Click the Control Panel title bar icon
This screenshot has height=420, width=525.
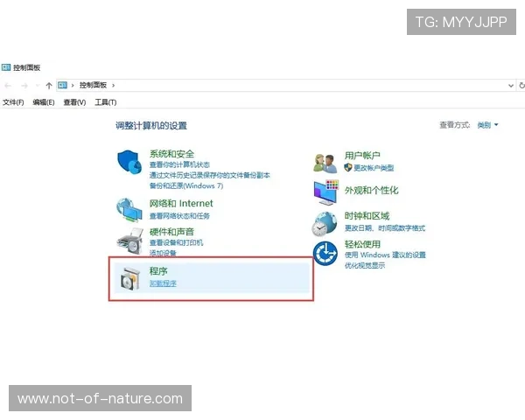[x=6, y=67]
